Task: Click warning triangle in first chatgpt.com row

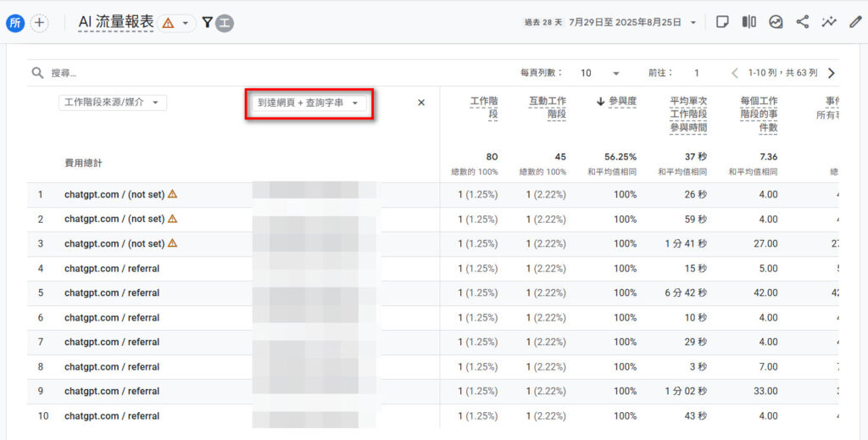Action: click(x=172, y=194)
